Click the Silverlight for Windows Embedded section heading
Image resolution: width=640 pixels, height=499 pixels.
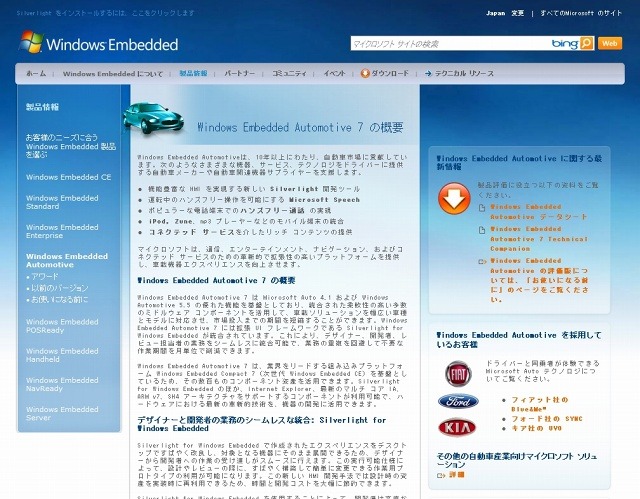coord(262,424)
